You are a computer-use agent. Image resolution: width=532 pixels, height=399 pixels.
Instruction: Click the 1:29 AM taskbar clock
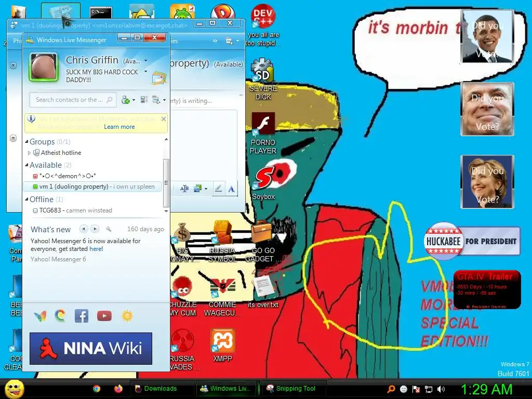[x=486, y=389]
